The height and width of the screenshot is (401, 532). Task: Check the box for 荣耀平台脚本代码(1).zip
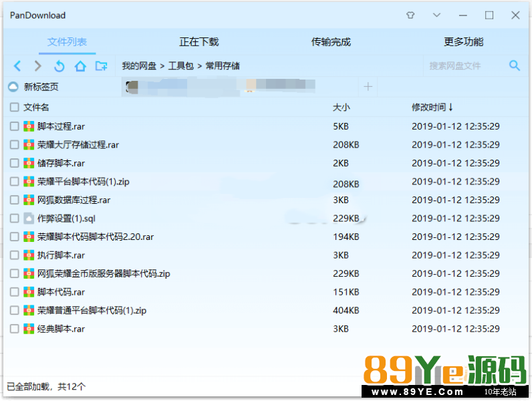(14, 182)
